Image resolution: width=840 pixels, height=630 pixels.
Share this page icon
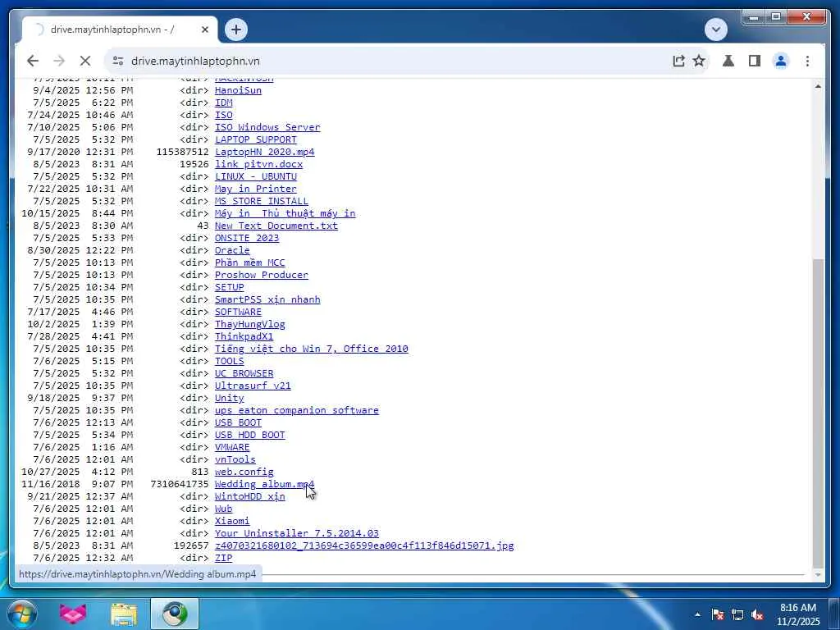[678, 61]
